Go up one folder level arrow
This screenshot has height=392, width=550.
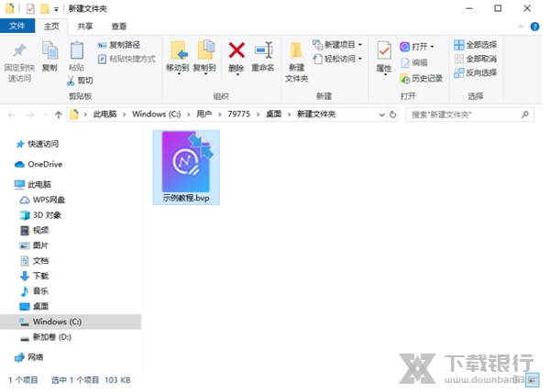[x=58, y=114]
